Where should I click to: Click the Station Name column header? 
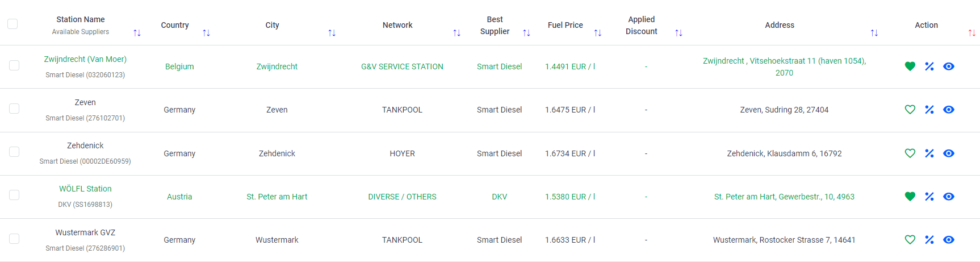81,19
